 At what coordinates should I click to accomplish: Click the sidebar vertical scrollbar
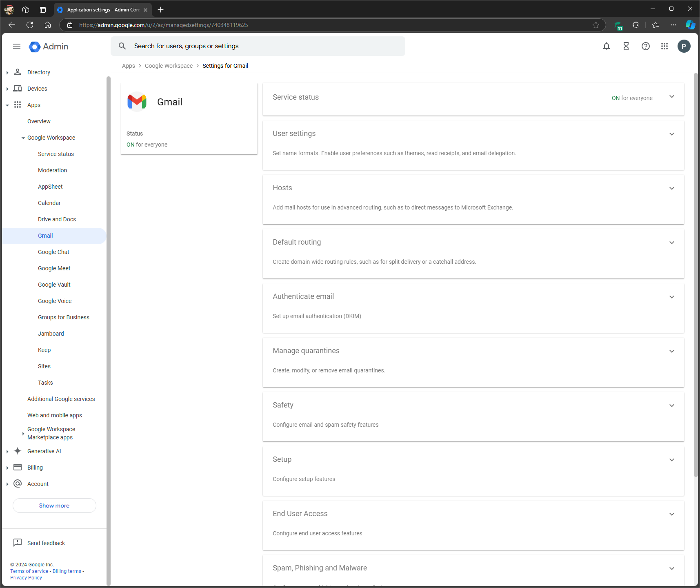pos(108,331)
